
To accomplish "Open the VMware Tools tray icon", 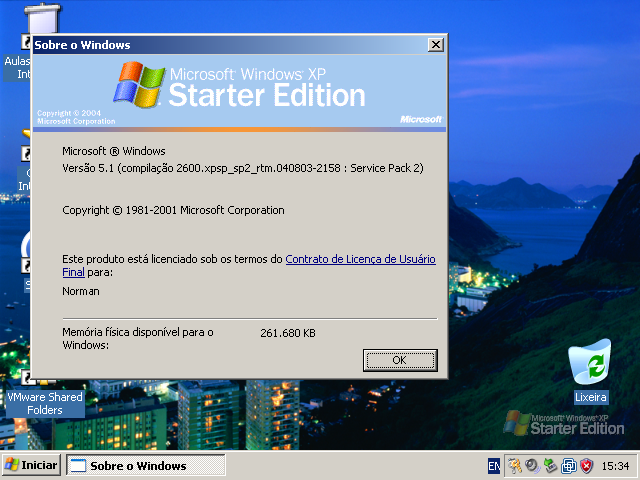I will [x=568, y=466].
